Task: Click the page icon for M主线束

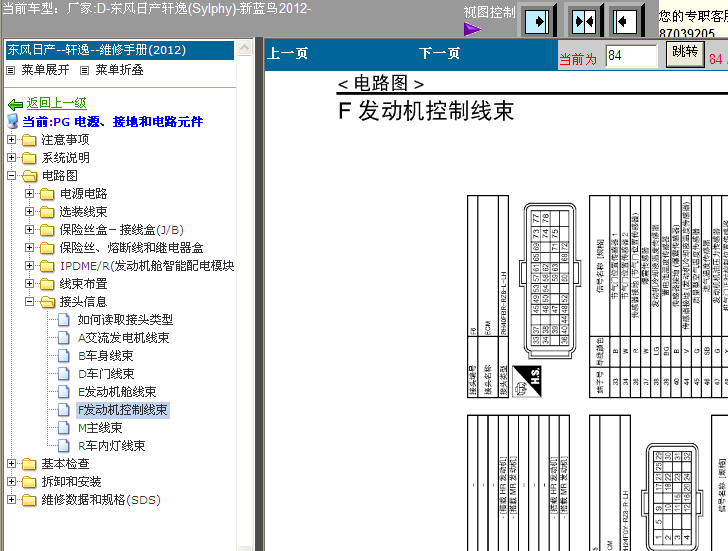Action: pos(64,428)
